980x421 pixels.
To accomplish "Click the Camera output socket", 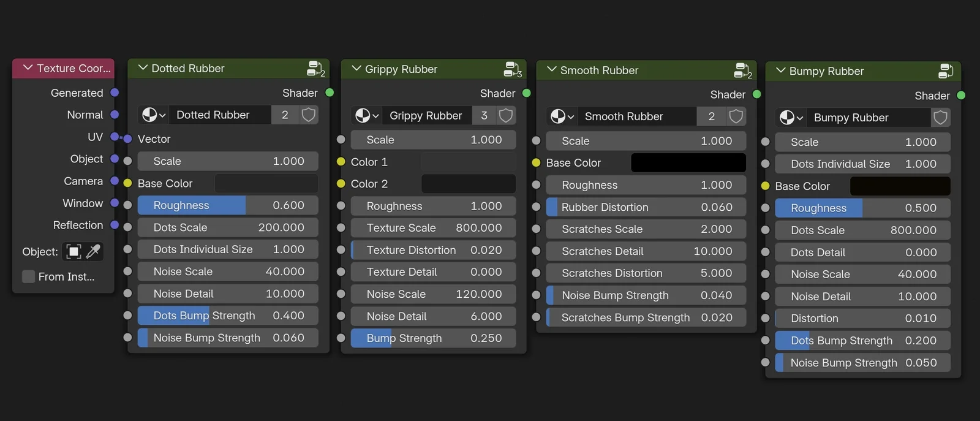I will tap(115, 181).
